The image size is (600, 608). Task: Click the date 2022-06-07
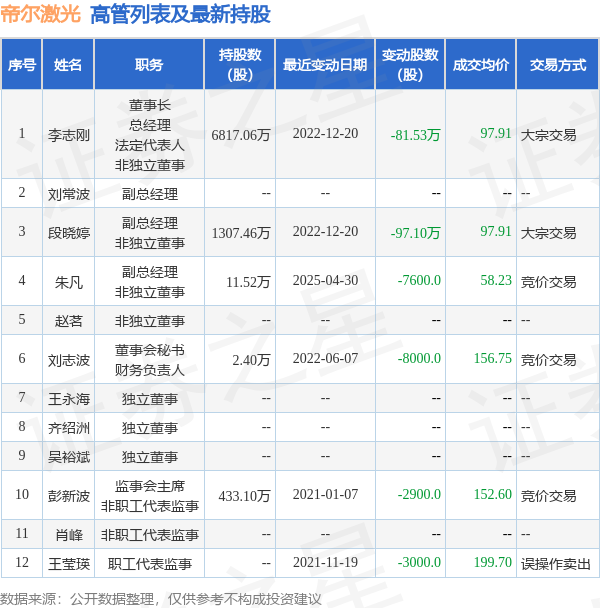[325, 358]
